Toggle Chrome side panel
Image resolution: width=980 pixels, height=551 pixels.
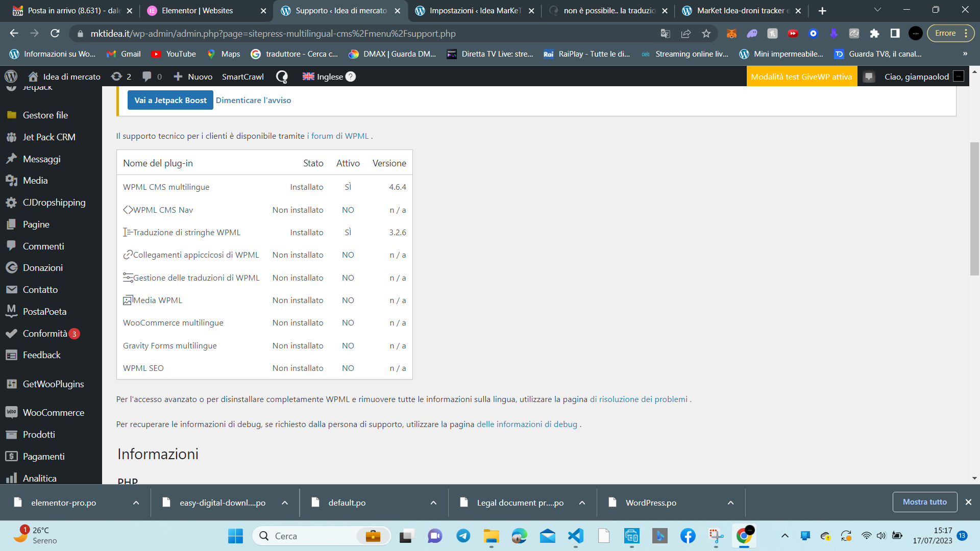pos(895,34)
